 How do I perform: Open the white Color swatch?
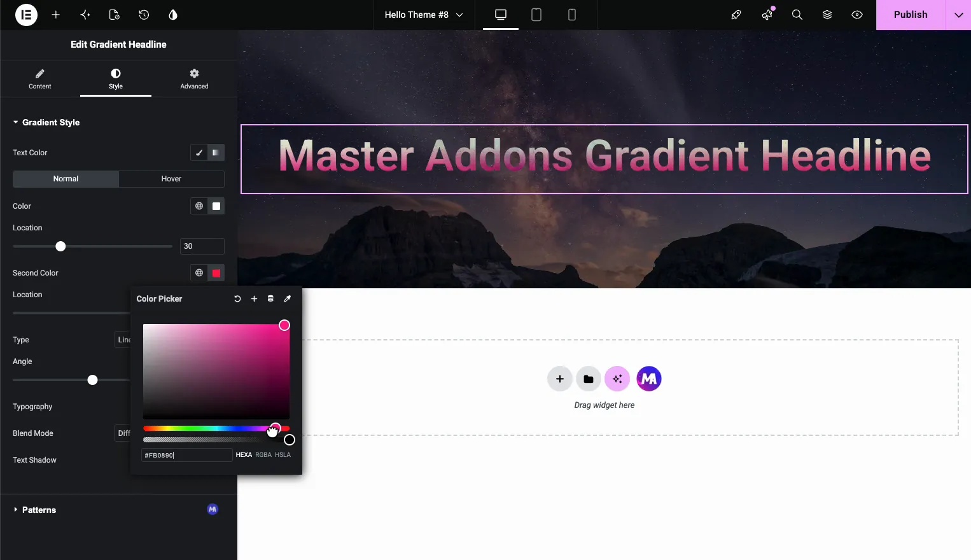(216, 206)
